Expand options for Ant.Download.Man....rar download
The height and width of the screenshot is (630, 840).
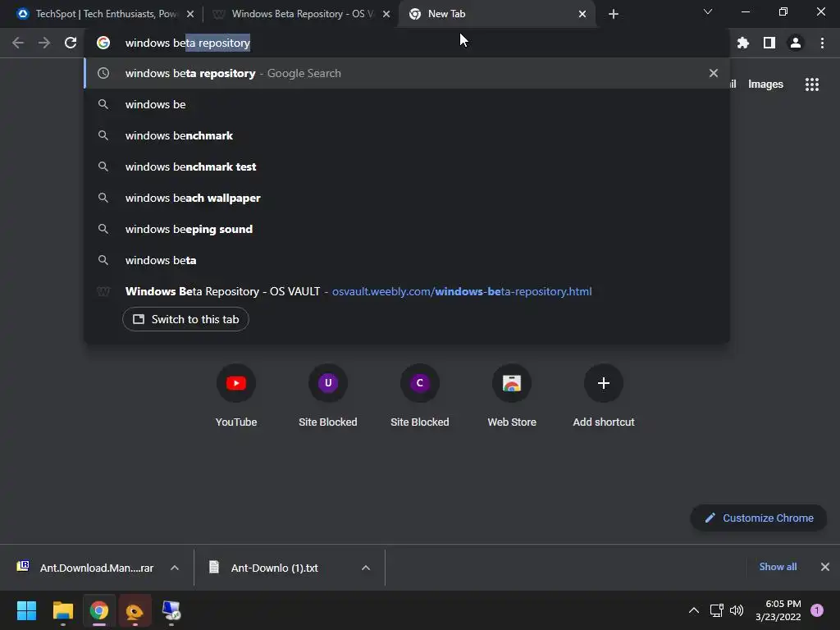coord(175,568)
